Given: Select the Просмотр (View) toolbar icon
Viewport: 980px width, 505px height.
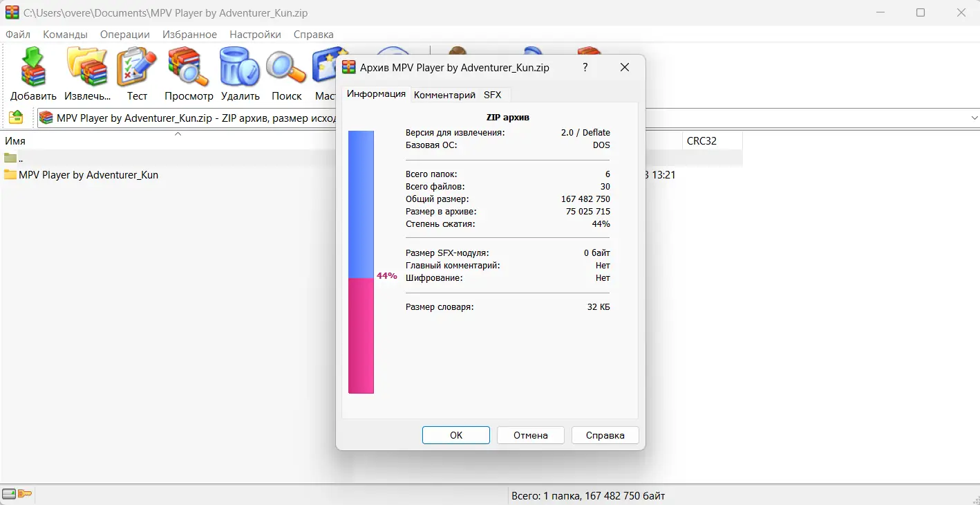Looking at the screenshot, I should pos(189,75).
